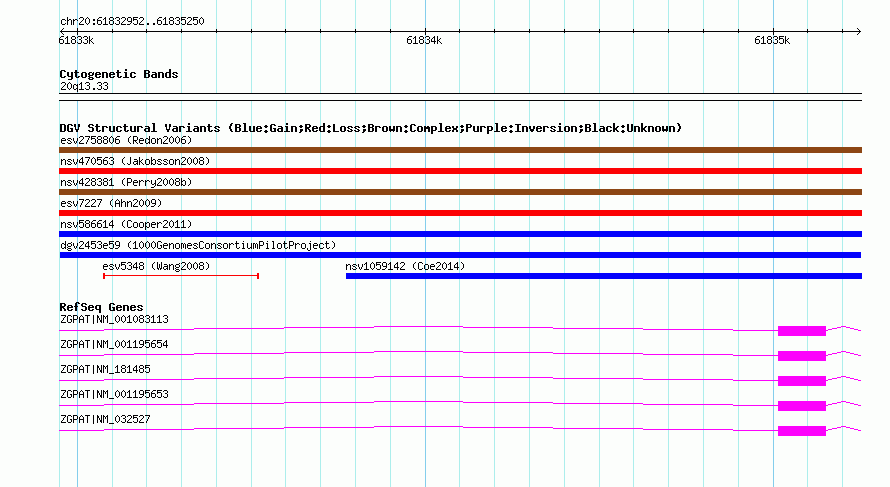The image size is (890, 487).
Task: Select the exon block of ZGPAT NM_181485
Action: [x=801, y=381]
